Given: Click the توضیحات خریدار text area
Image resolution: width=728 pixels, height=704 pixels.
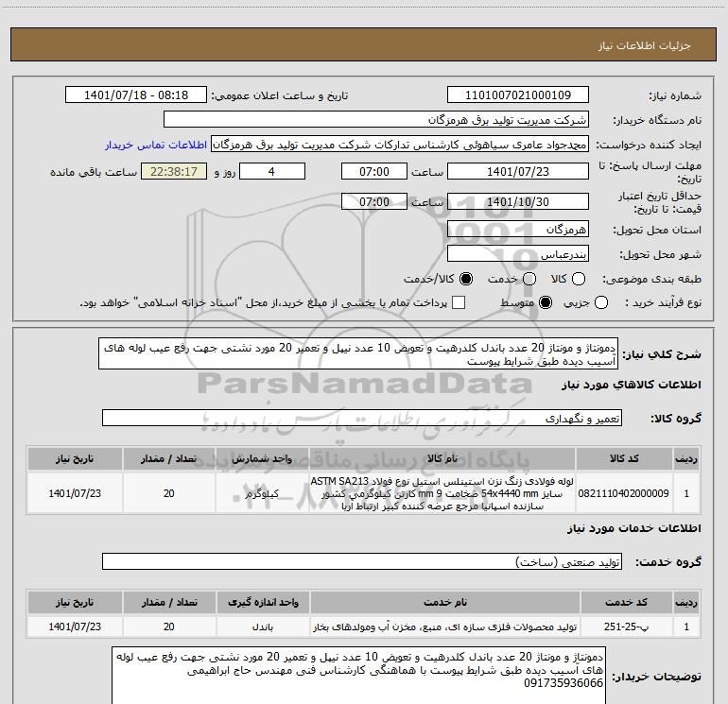Looking at the screenshot, I should point(359,676).
